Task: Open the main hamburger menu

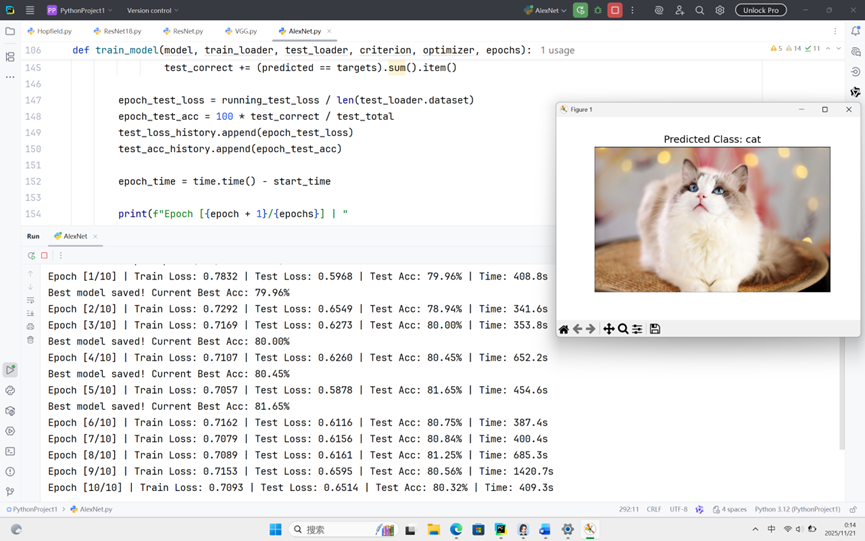Action: pyautogui.click(x=30, y=10)
